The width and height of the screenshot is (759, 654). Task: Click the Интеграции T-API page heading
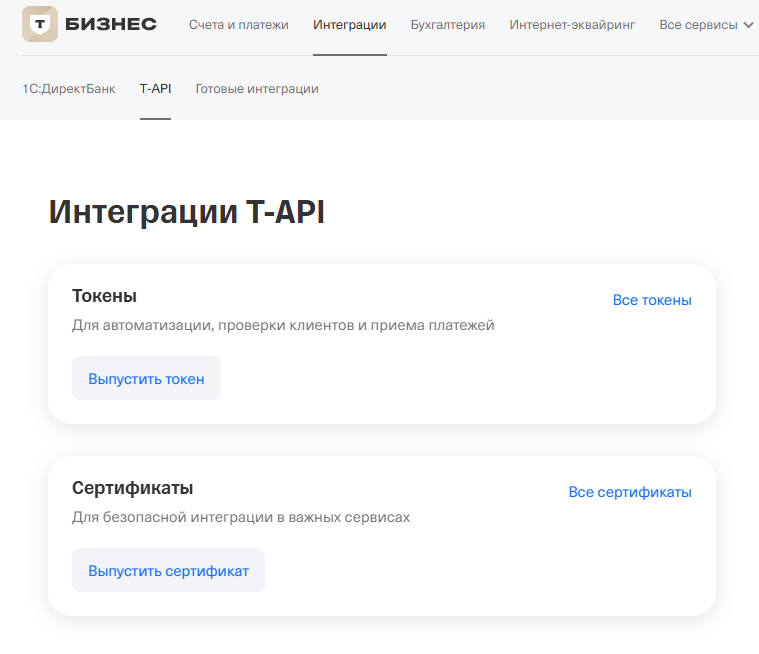(x=186, y=212)
